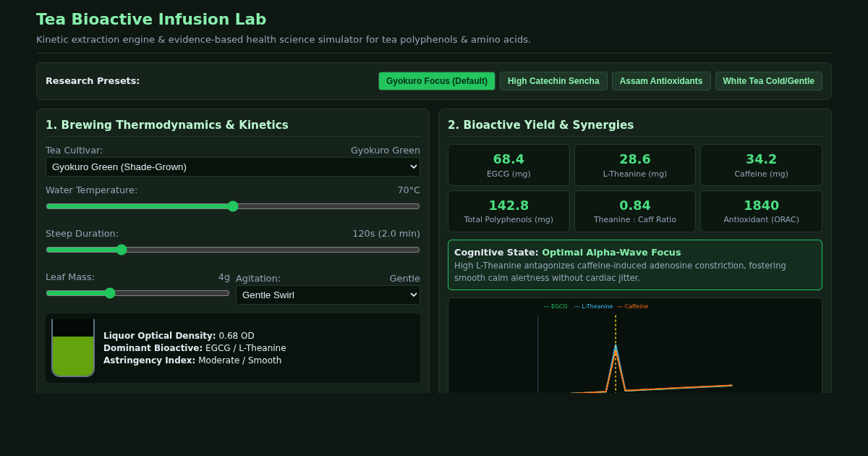
Task: Click the 'Gyokuro Green' cultivar value label
Action: pos(386,151)
